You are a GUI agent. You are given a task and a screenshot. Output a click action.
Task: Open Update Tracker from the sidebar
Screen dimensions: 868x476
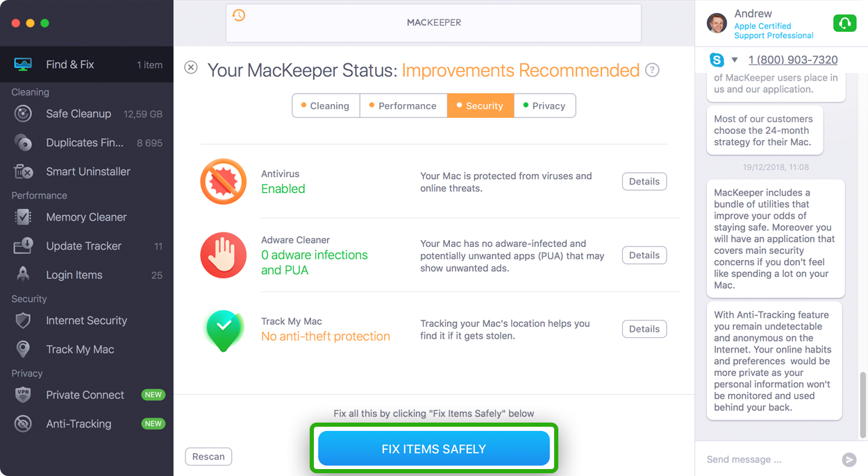pyautogui.click(x=87, y=246)
